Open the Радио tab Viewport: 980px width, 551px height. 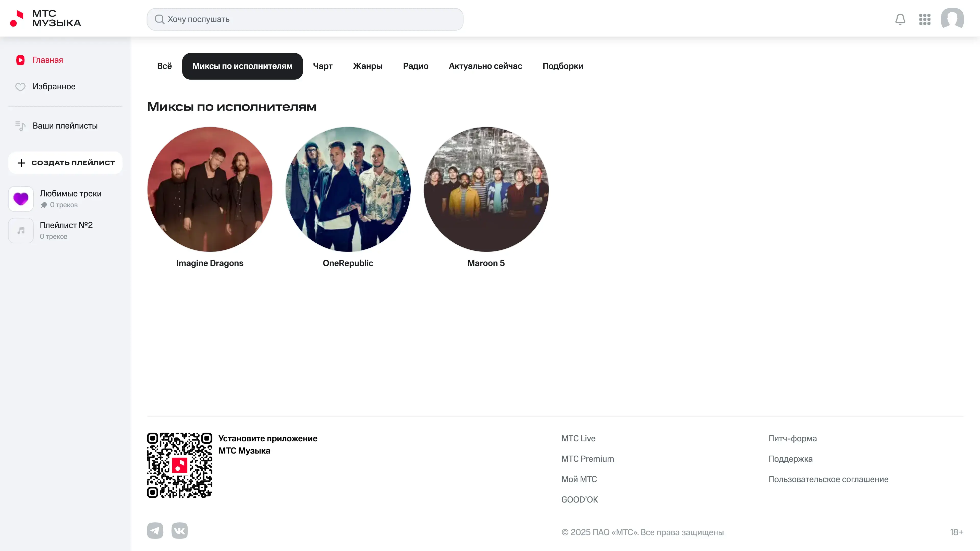(415, 66)
